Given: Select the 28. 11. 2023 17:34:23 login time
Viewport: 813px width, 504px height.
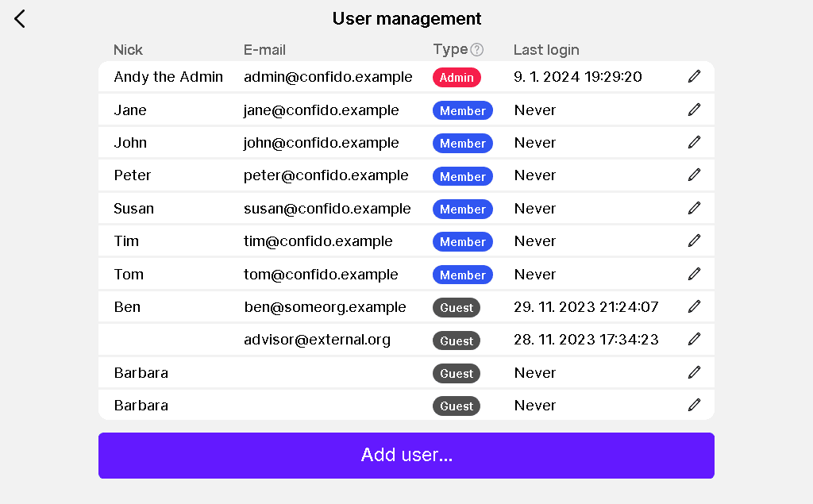Looking at the screenshot, I should pyautogui.click(x=587, y=340).
